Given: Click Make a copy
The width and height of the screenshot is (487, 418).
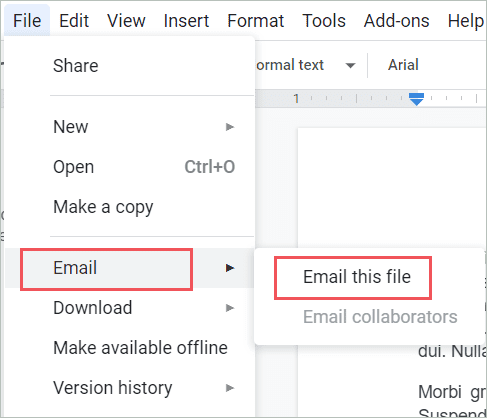Looking at the screenshot, I should pos(129,207).
